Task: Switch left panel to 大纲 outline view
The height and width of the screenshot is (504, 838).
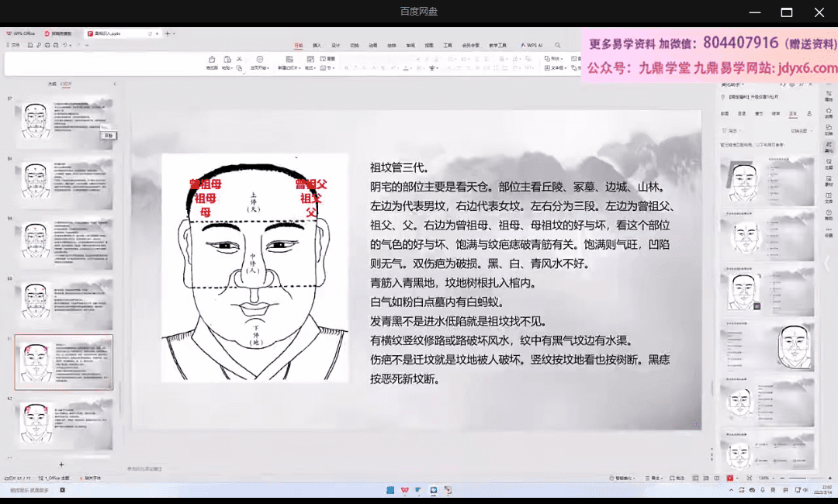Action: tap(52, 84)
